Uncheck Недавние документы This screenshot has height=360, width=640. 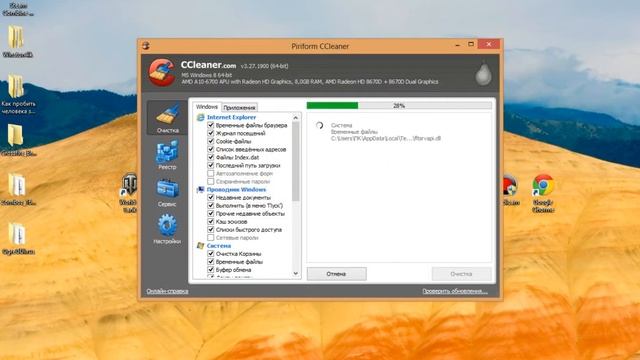[211, 198]
